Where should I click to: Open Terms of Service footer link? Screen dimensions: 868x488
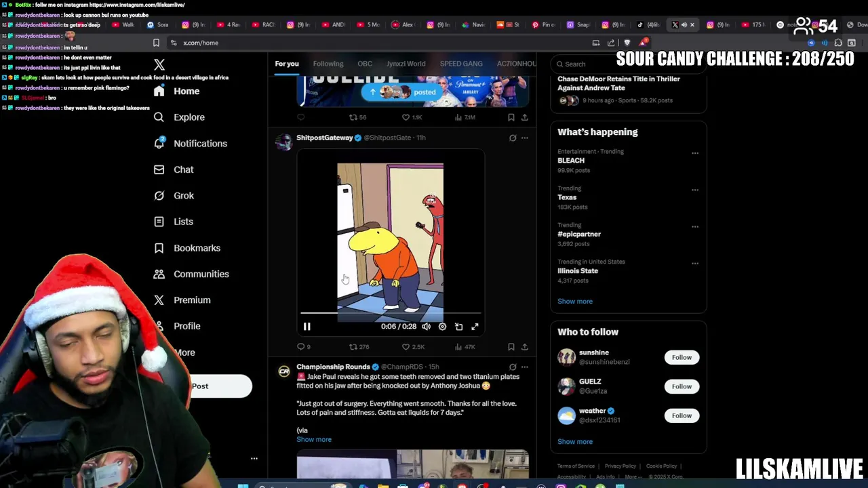tap(576, 466)
